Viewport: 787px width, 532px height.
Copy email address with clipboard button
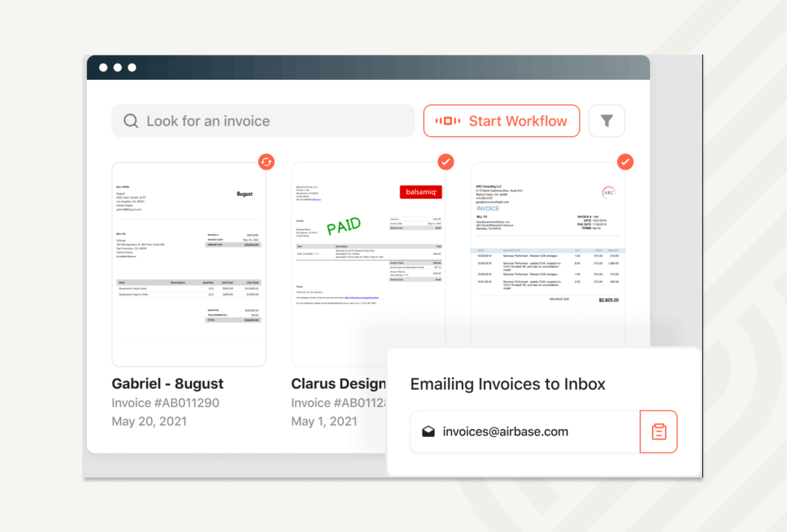tap(659, 432)
